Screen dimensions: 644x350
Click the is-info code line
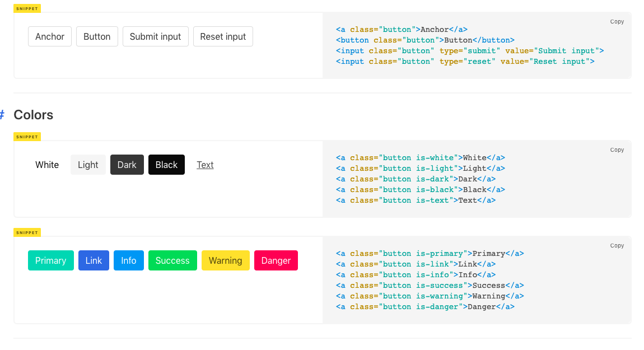point(416,275)
